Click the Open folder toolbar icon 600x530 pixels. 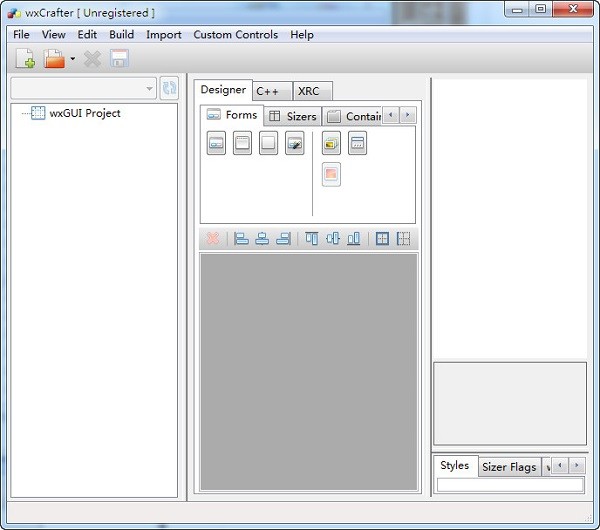pos(54,60)
